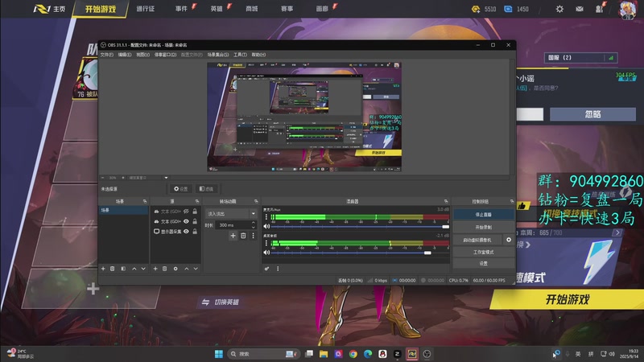Toggle lock on the first 文本 (GDI+) source
Screen dimensions: 644x362
pyautogui.click(x=195, y=212)
